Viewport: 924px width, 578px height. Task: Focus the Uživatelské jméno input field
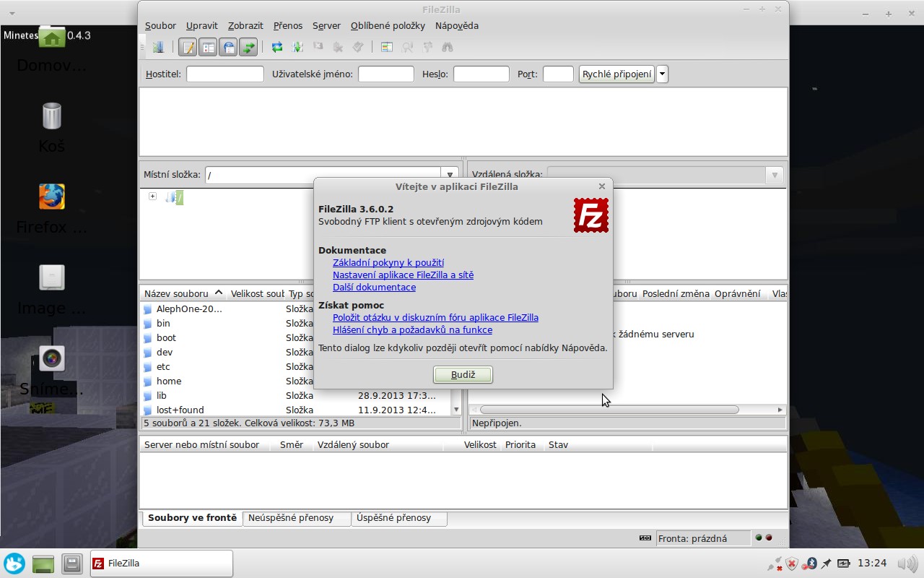point(386,74)
